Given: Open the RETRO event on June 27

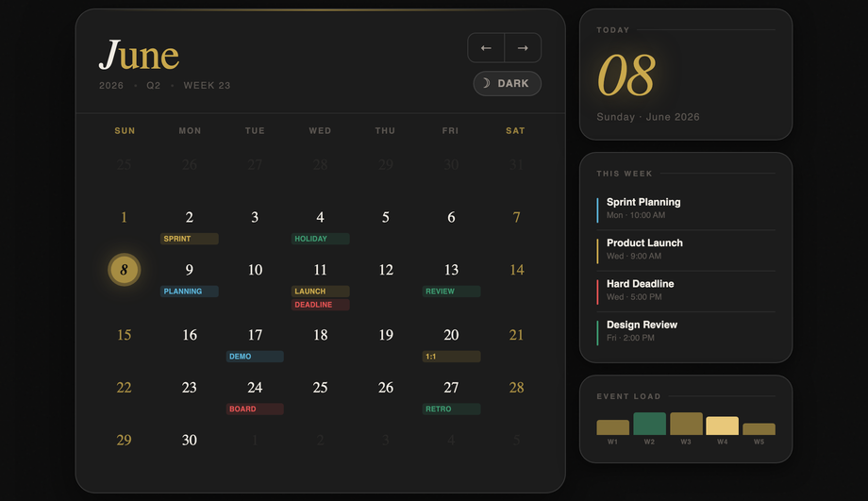Looking at the screenshot, I should pos(451,409).
